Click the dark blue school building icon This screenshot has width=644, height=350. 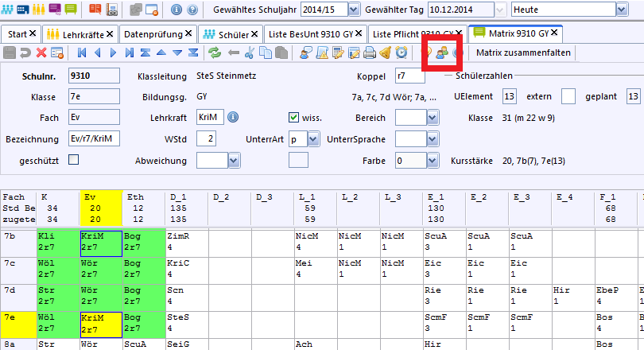23,9
